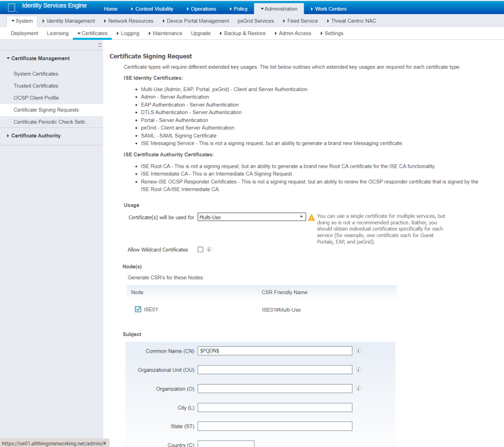Open the Settings tab menu
504x447 pixels.
332,33
